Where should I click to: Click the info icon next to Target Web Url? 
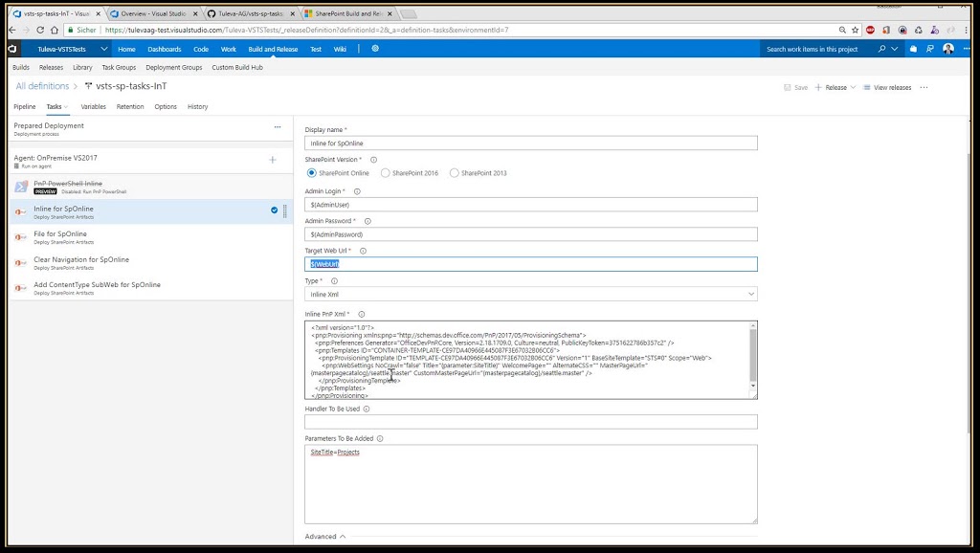[x=363, y=252]
